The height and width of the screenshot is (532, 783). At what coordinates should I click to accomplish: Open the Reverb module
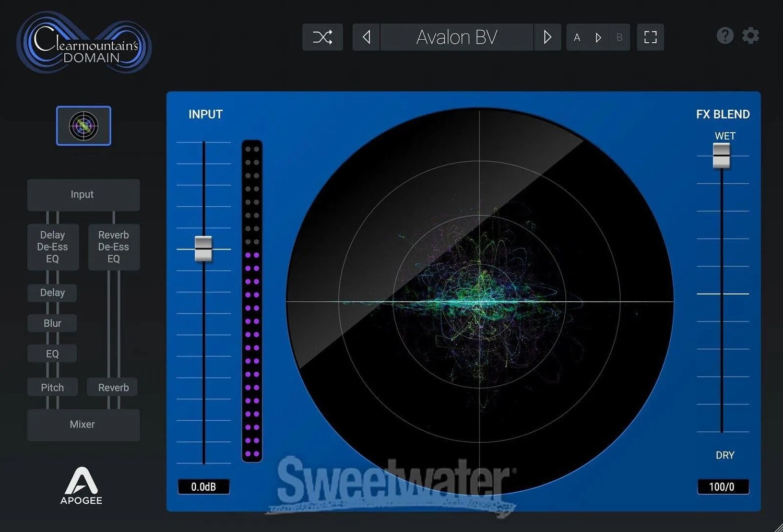click(x=113, y=387)
